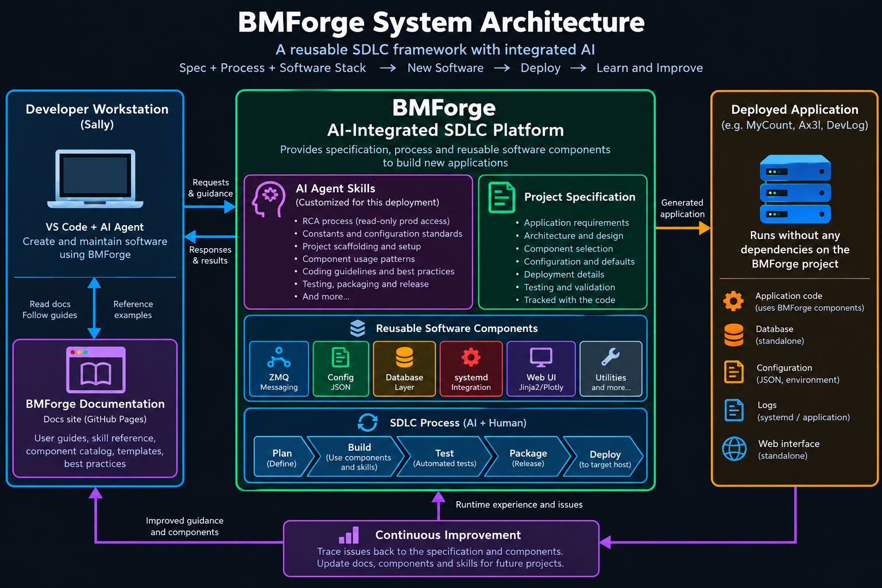Image resolution: width=882 pixels, height=588 pixels.
Task: Click the orange database cylinder icon
Action: pyautogui.click(x=733, y=335)
